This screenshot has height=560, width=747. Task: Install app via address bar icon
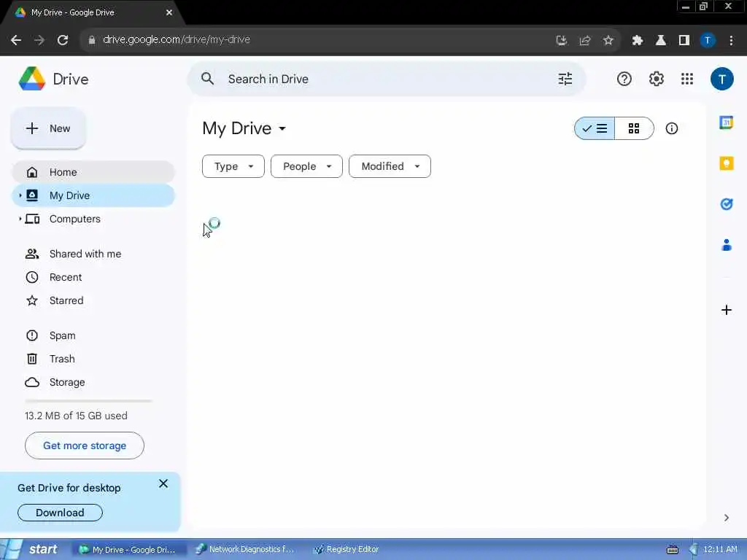point(562,41)
